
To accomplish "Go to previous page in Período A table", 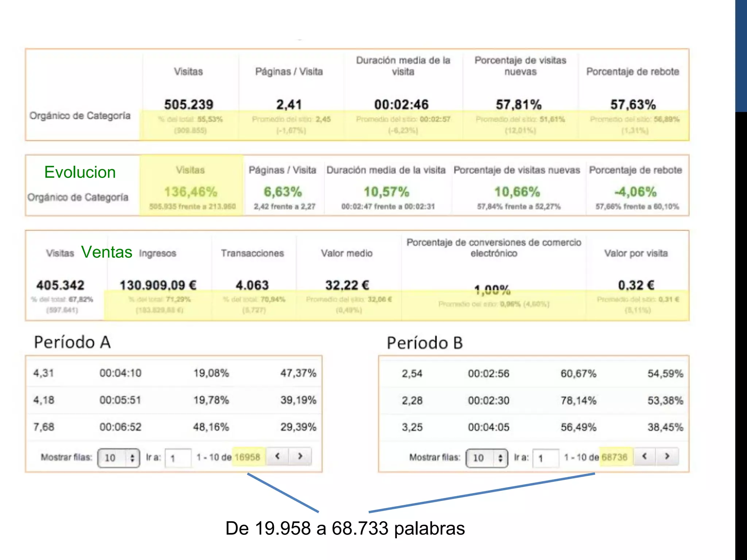I will point(277,456).
